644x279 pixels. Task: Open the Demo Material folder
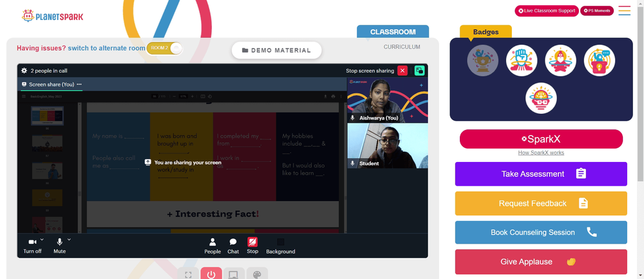point(276,50)
